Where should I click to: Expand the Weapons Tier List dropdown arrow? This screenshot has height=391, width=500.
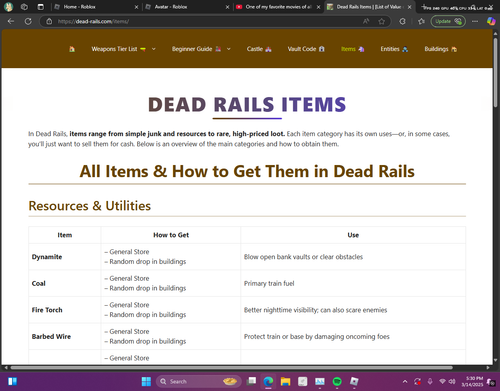coord(154,49)
